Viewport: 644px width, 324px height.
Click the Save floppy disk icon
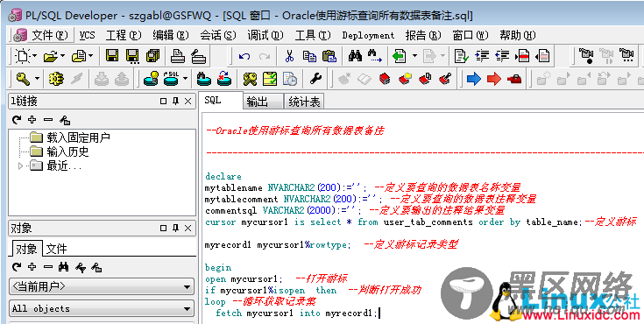[112, 55]
